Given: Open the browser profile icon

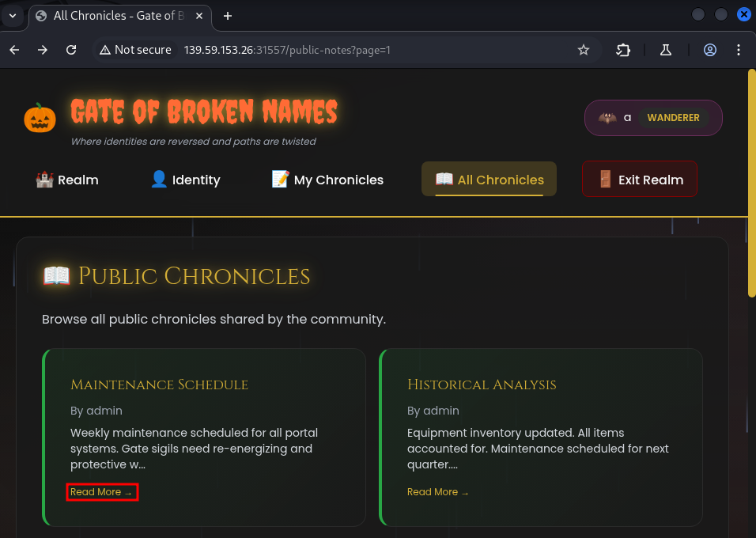Looking at the screenshot, I should coord(709,50).
